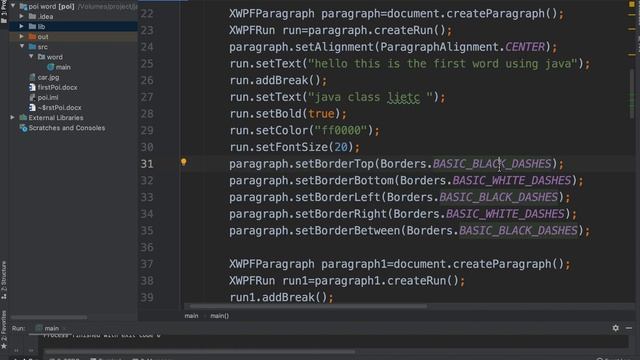Open the Structure tool window tab
Screen dimensions: 640x360
click(4, 280)
